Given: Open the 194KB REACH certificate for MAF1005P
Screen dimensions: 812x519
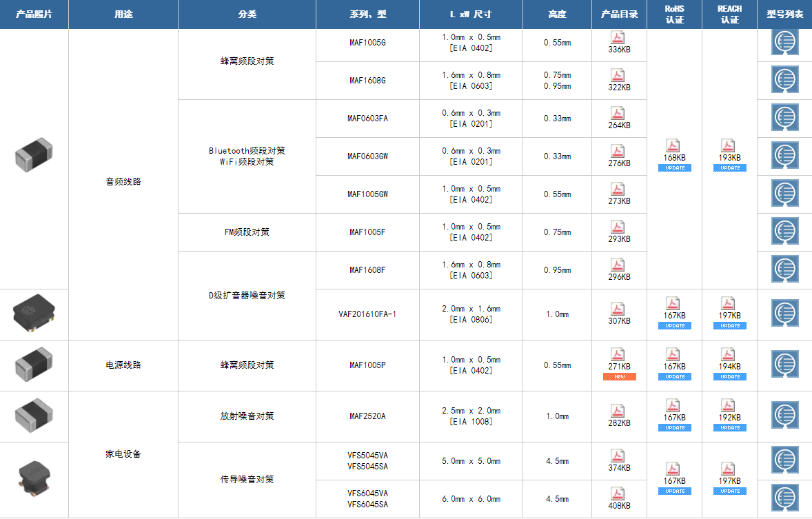Looking at the screenshot, I should [x=729, y=355].
